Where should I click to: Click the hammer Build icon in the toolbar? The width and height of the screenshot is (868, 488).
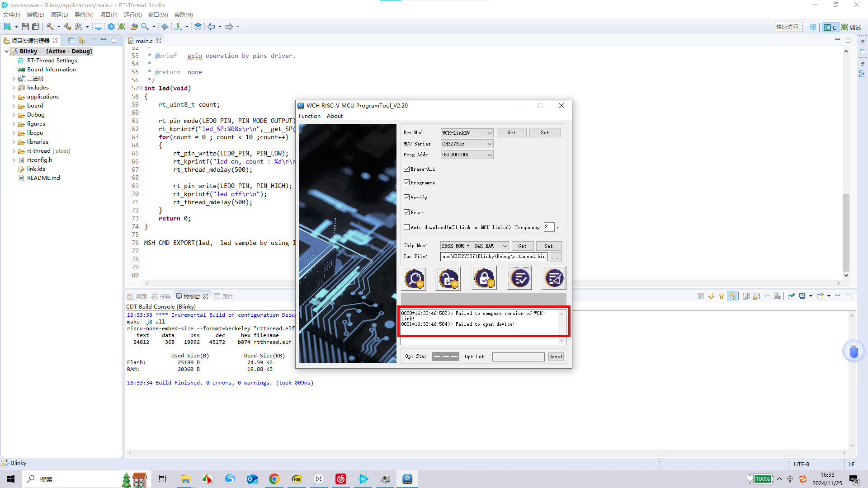[x=50, y=27]
